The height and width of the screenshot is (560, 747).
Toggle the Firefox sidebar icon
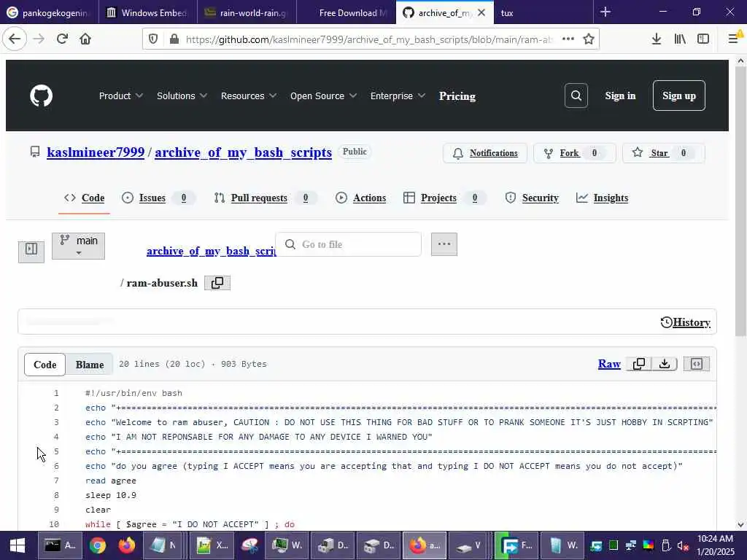pos(703,39)
